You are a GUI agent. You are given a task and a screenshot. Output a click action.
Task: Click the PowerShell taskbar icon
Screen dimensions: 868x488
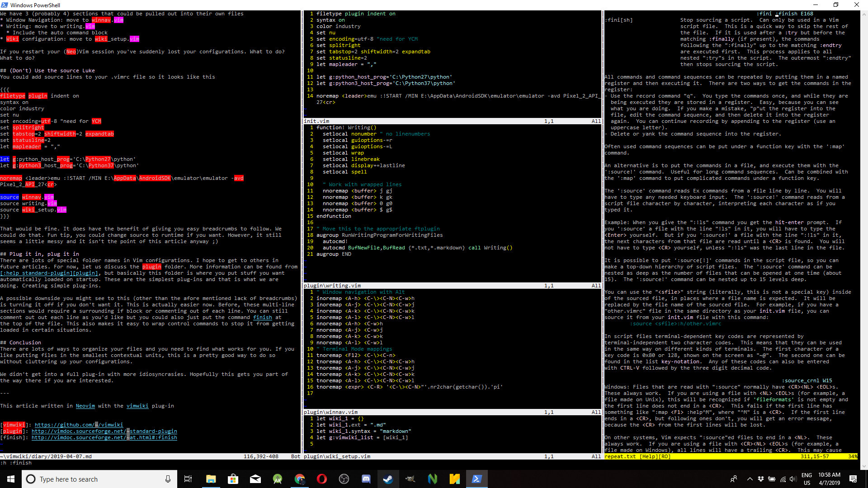[x=476, y=479]
